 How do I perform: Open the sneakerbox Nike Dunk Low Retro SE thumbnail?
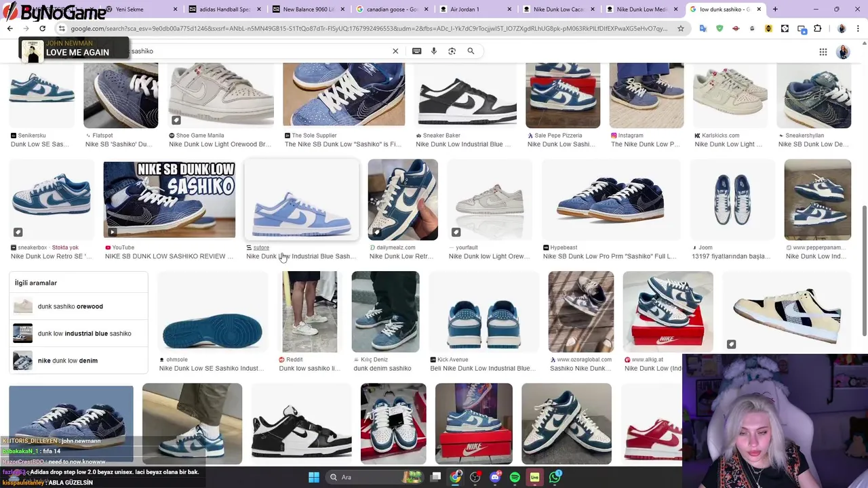51,200
